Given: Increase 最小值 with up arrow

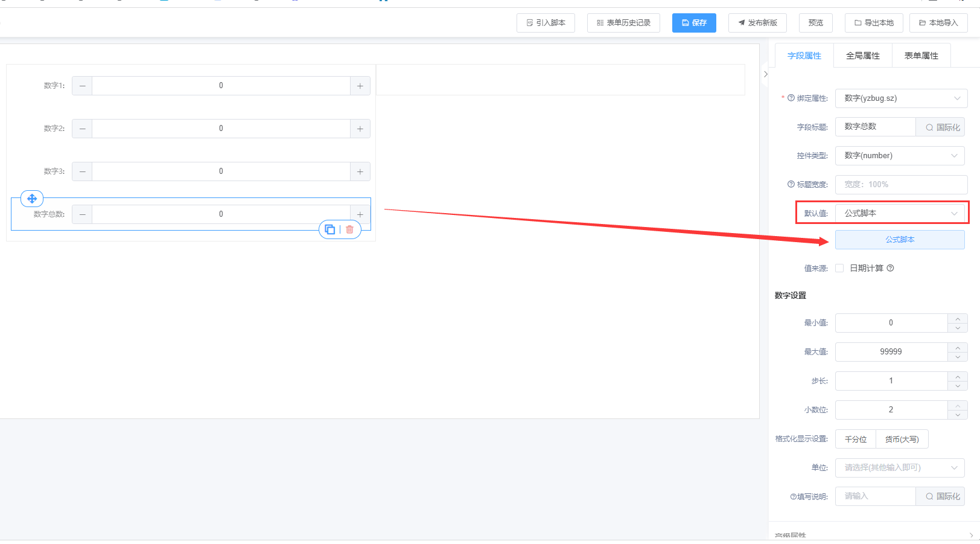Looking at the screenshot, I should tap(958, 318).
